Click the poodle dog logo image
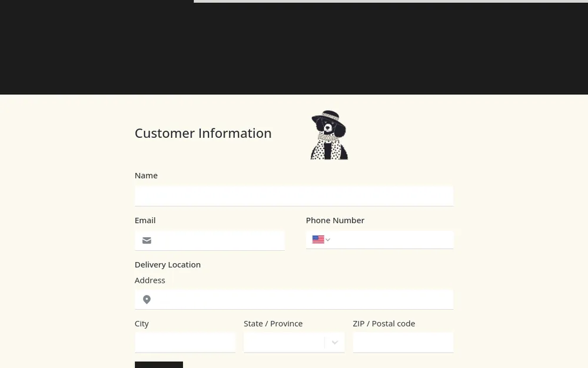Viewport: 588px width, 368px height. (329, 135)
